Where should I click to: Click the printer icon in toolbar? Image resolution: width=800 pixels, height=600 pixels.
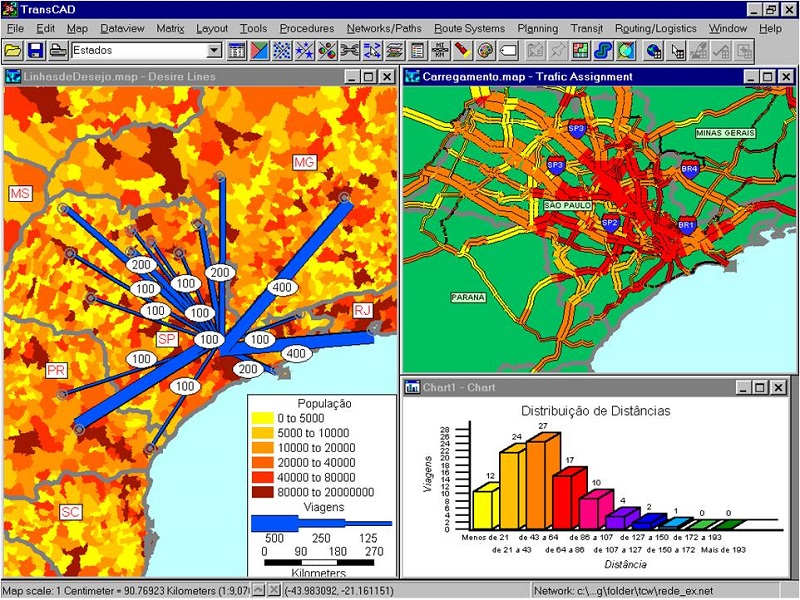point(58,51)
